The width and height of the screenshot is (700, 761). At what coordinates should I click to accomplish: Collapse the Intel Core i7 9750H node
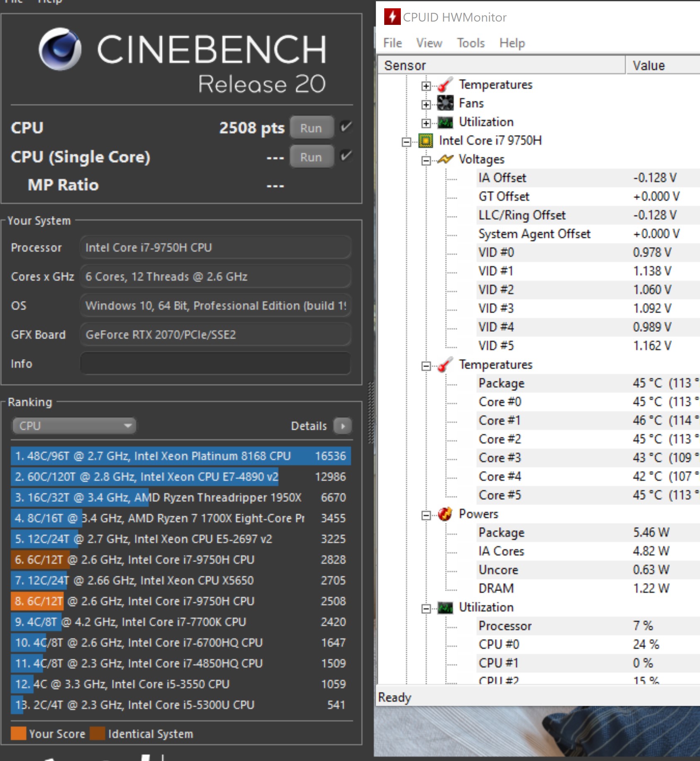(406, 142)
